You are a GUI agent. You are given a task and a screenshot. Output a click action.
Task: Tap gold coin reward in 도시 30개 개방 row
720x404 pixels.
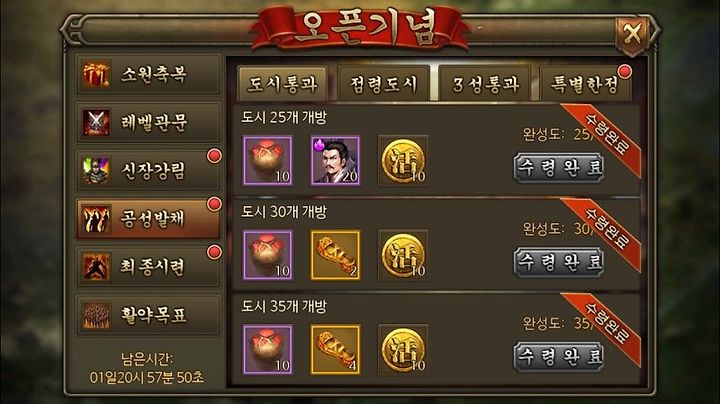tap(403, 255)
